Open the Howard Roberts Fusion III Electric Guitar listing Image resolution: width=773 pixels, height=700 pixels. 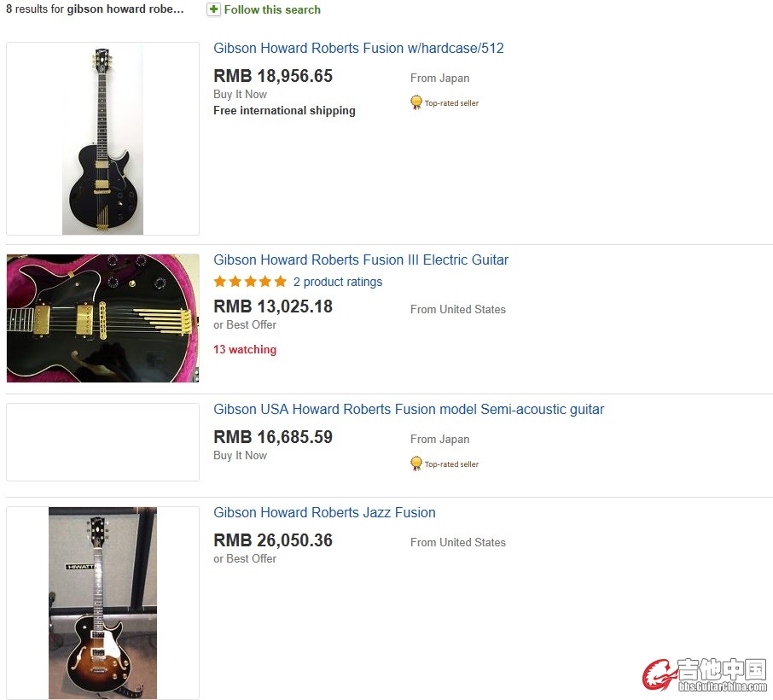point(361,260)
